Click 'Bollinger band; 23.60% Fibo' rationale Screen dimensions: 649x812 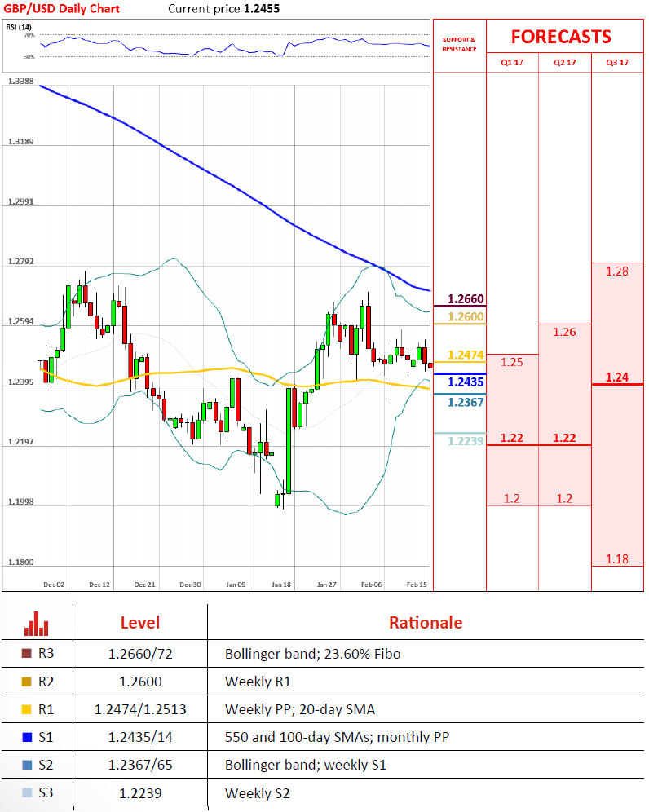pos(313,654)
